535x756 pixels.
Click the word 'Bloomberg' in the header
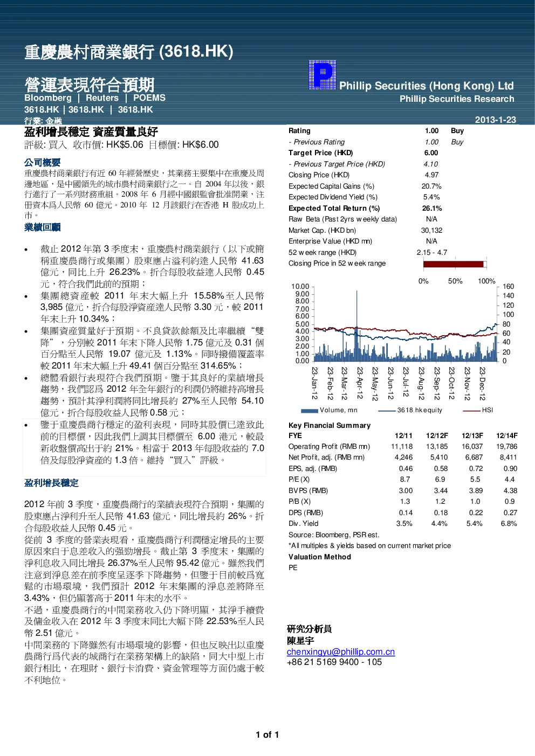click(48, 98)
